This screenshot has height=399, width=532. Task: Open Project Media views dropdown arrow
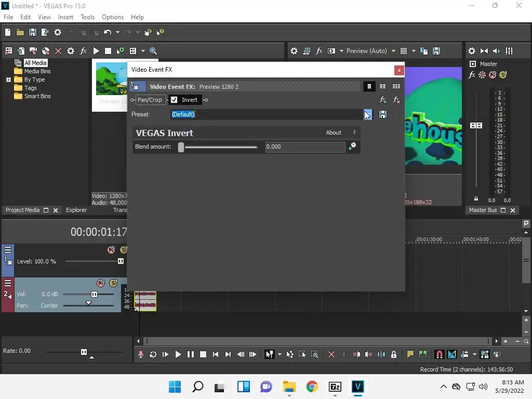(143, 51)
